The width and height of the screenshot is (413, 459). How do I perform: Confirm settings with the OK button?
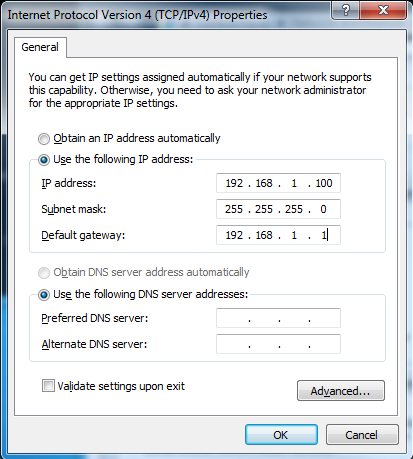point(281,435)
